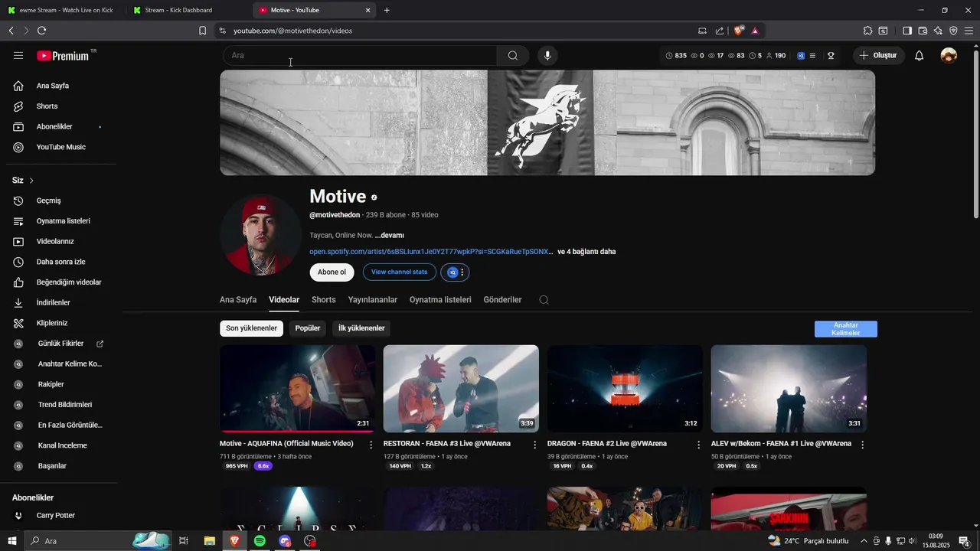Switch to Ana Sayfa channel tab

coord(238,300)
